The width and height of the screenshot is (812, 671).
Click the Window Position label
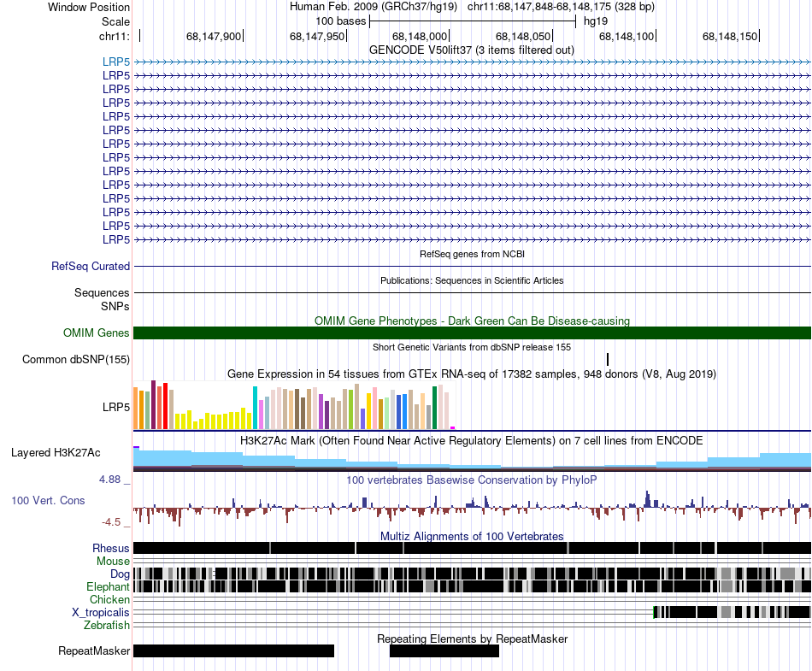point(89,7)
